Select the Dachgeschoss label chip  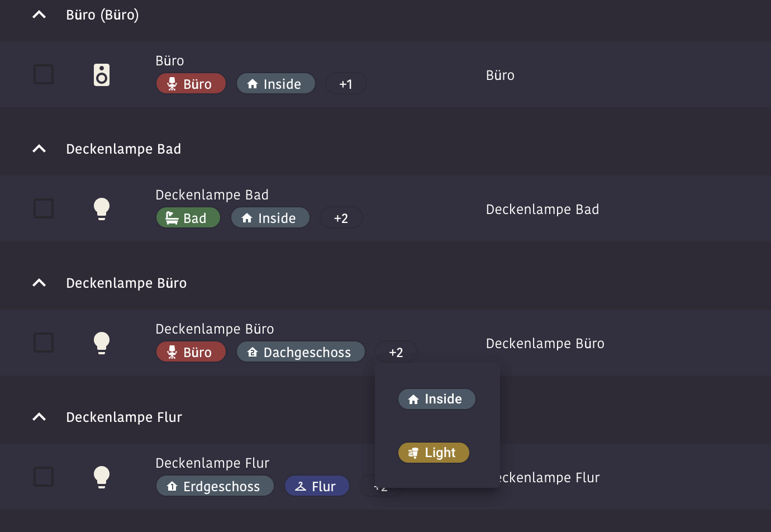pyautogui.click(x=301, y=352)
